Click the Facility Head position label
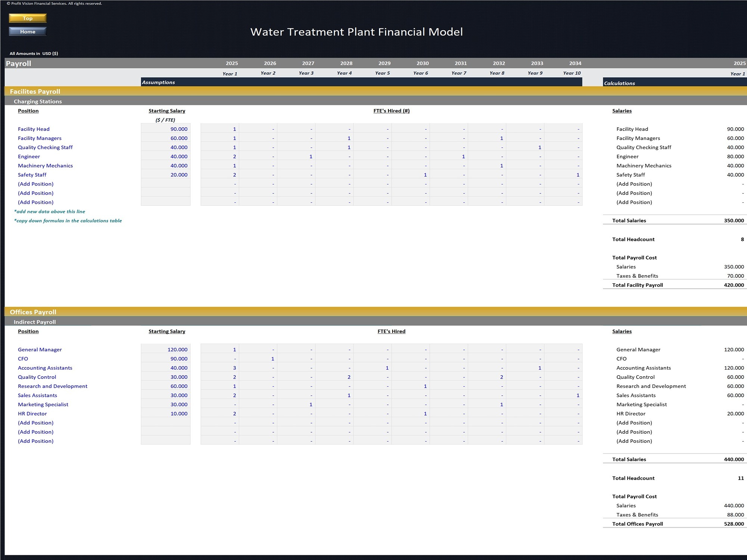Screen dimensions: 747x560 (34, 129)
